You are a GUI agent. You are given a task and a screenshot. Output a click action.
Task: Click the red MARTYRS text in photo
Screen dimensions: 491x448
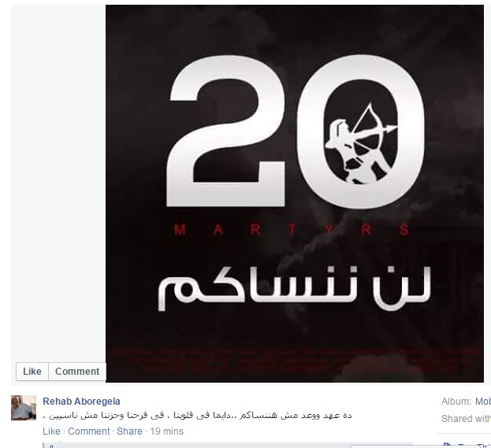[292, 230]
